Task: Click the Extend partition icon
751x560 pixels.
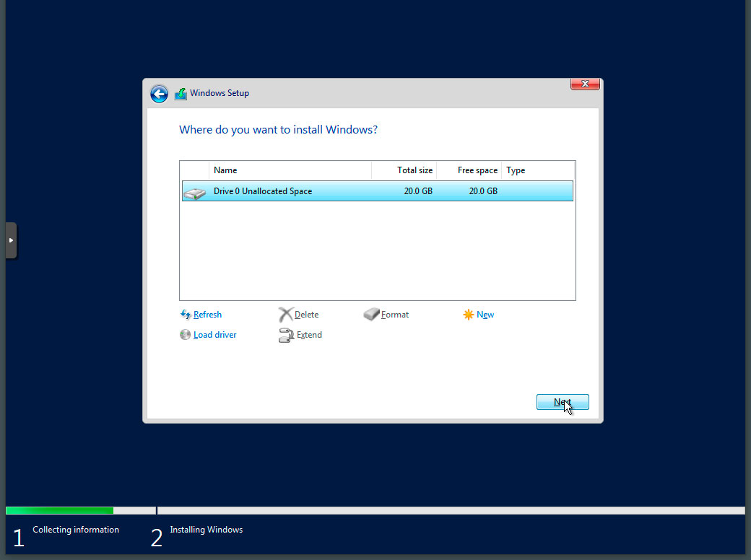Action: coord(287,334)
